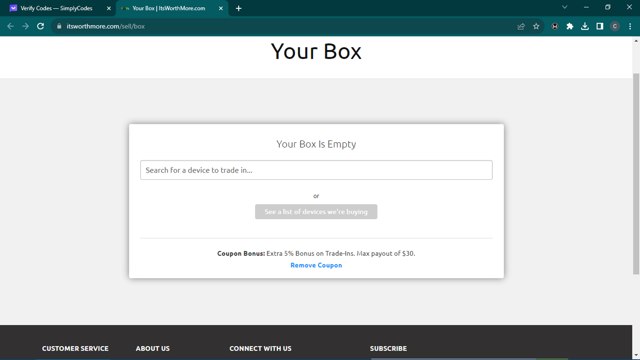640x360 pixels.
Task: Click the page vertical scrollbar
Action: 636,174
